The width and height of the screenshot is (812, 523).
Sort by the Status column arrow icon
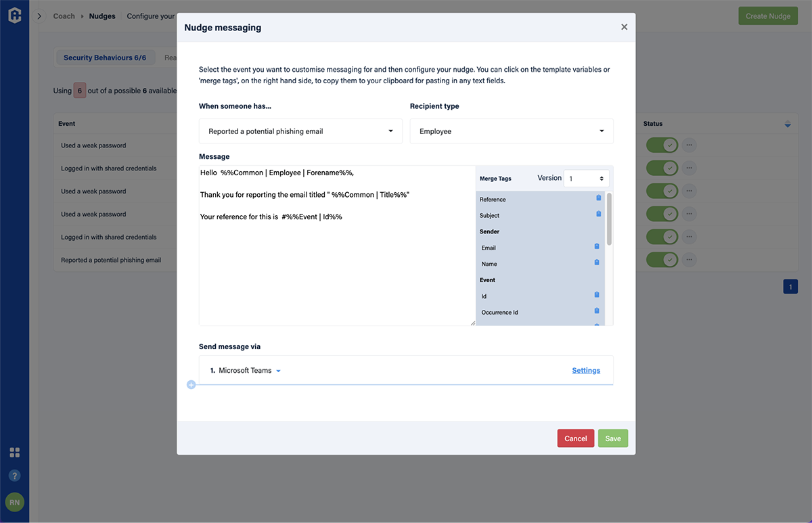pyautogui.click(x=788, y=124)
